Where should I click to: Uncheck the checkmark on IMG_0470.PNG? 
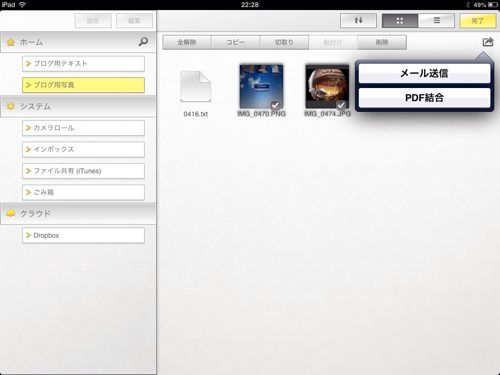point(275,105)
